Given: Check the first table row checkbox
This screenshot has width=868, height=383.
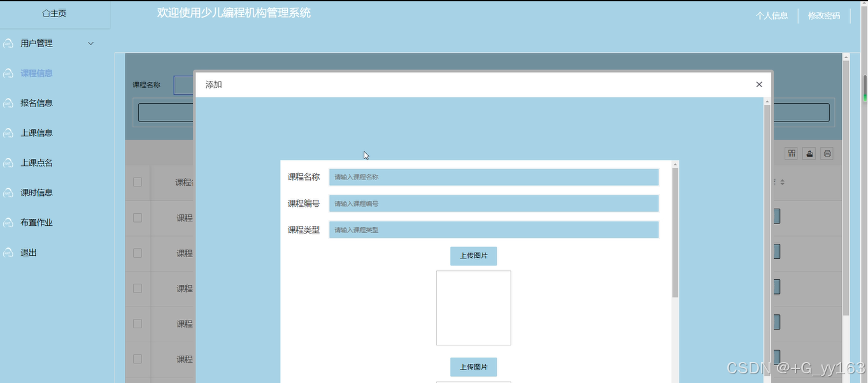Looking at the screenshot, I should [x=138, y=218].
